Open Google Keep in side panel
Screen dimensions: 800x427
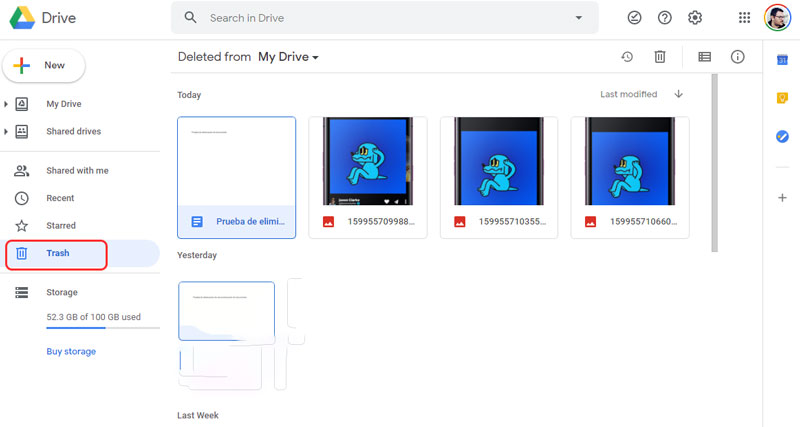tap(782, 98)
